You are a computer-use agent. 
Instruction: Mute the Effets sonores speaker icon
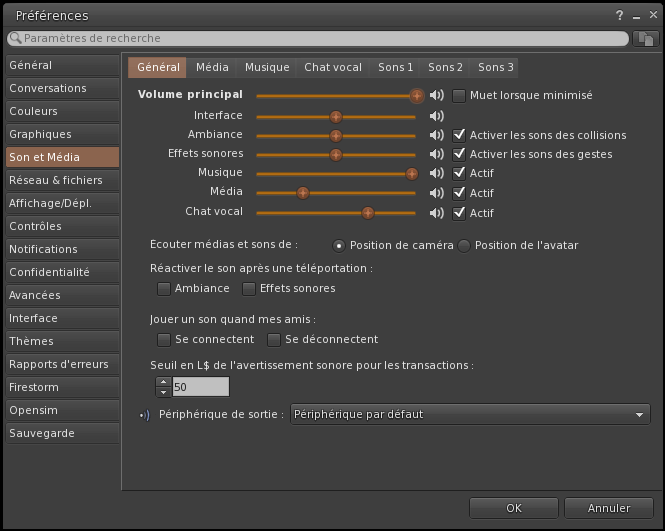coord(436,154)
